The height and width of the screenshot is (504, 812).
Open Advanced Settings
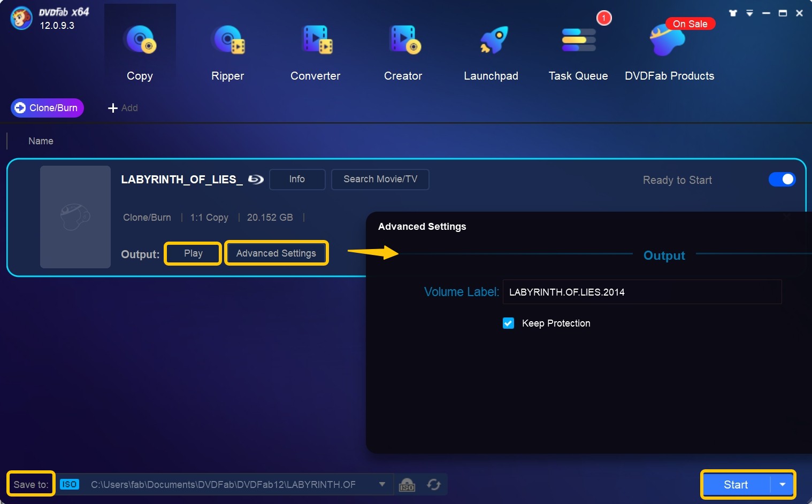[x=276, y=253]
